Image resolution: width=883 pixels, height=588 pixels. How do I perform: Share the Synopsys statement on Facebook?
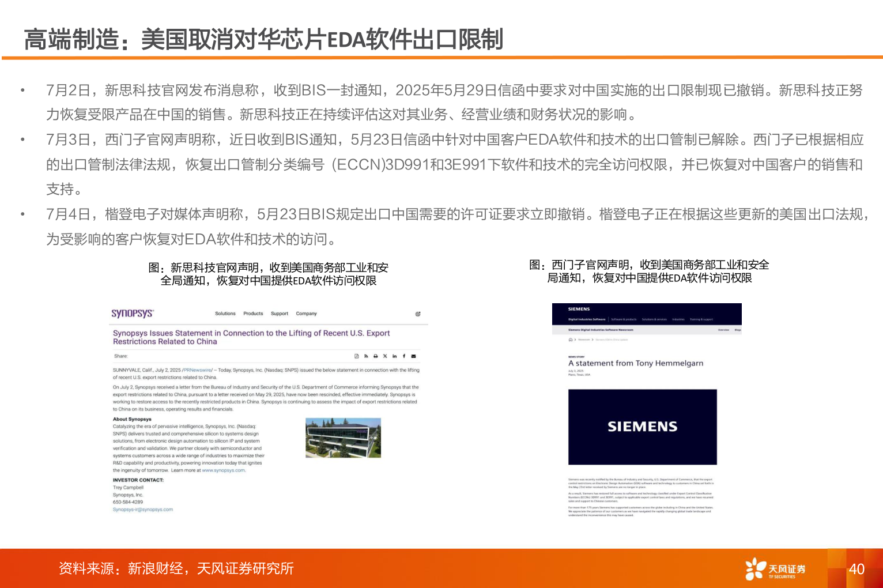click(404, 356)
